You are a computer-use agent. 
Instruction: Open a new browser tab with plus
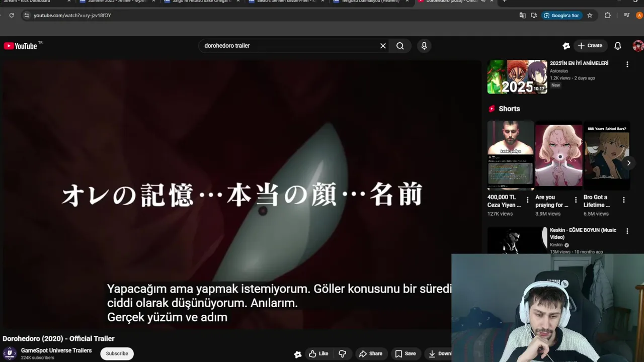point(504,1)
